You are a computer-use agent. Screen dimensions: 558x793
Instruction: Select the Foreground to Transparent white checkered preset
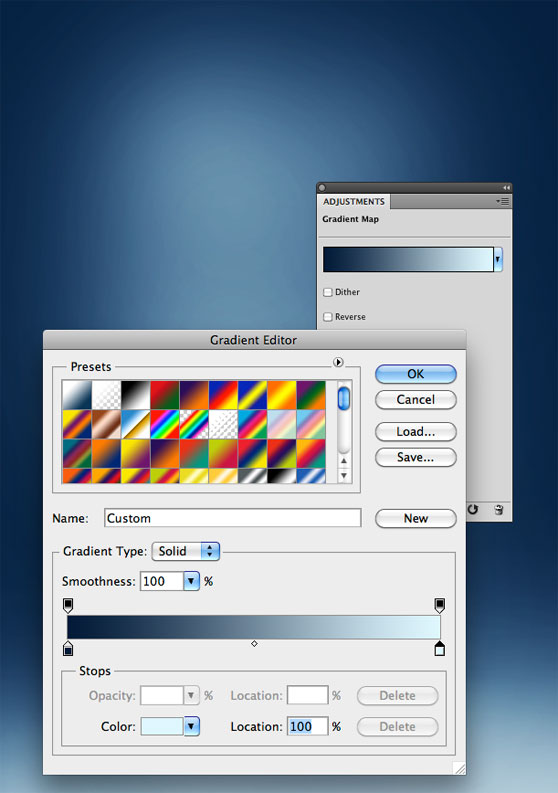click(x=106, y=395)
